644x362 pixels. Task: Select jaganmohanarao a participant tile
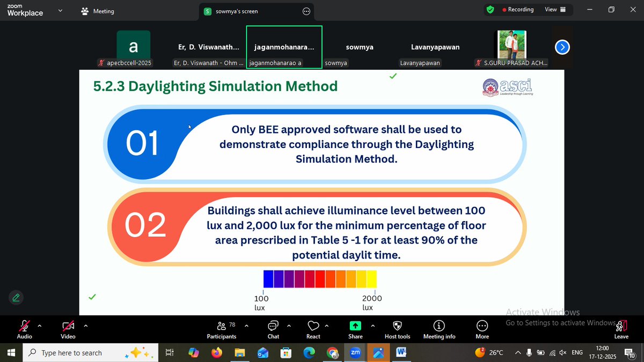(x=284, y=47)
